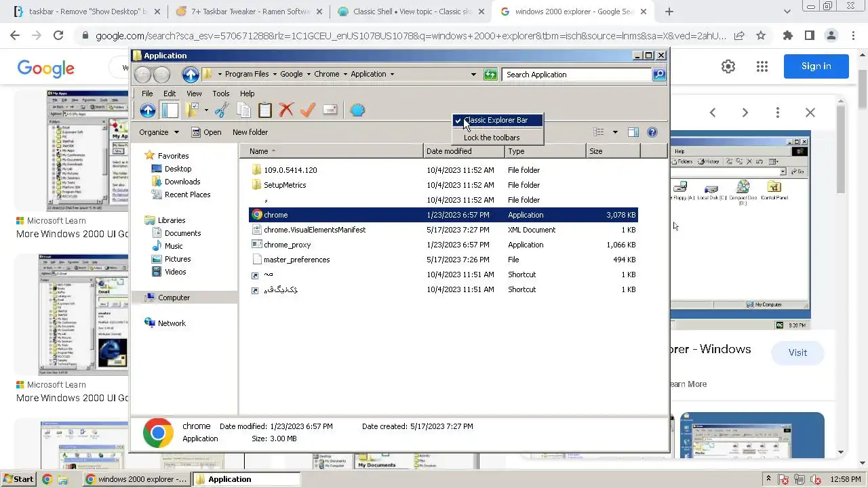Click the blue Help question mark icon
Viewport: 868px width, 488px height.
652,132
